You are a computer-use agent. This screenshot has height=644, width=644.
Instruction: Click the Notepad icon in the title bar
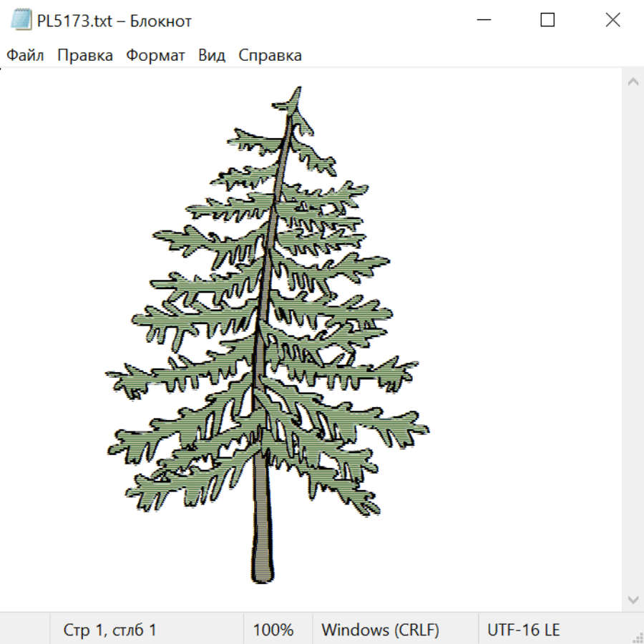point(21,20)
